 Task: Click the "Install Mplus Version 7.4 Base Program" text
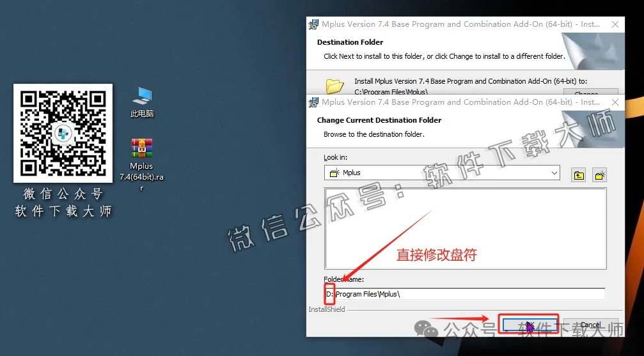tap(471, 81)
